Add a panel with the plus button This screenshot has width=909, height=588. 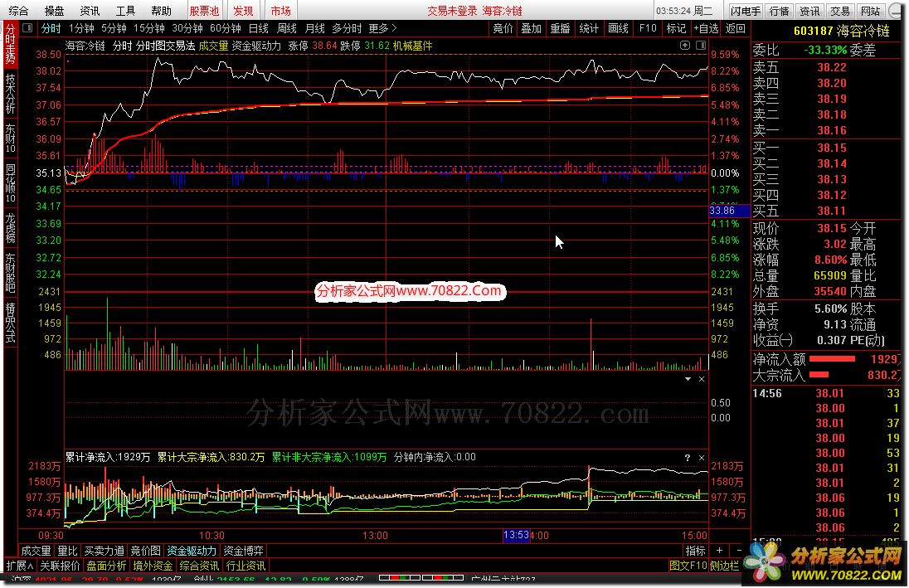719,551
